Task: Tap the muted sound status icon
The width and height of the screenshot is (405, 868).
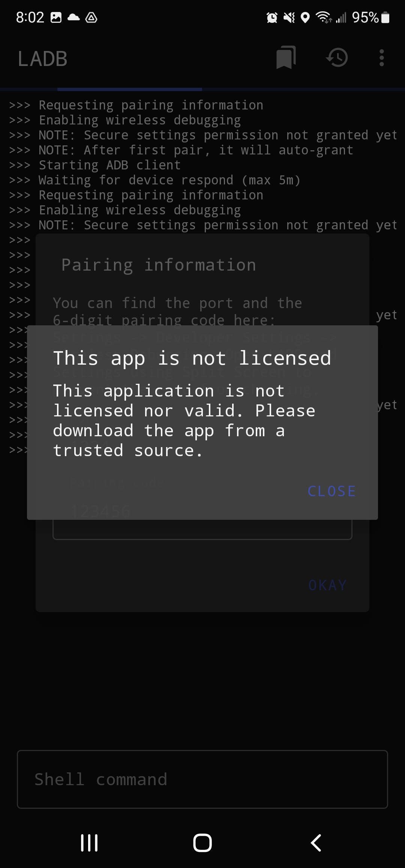Action: (289, 18)
